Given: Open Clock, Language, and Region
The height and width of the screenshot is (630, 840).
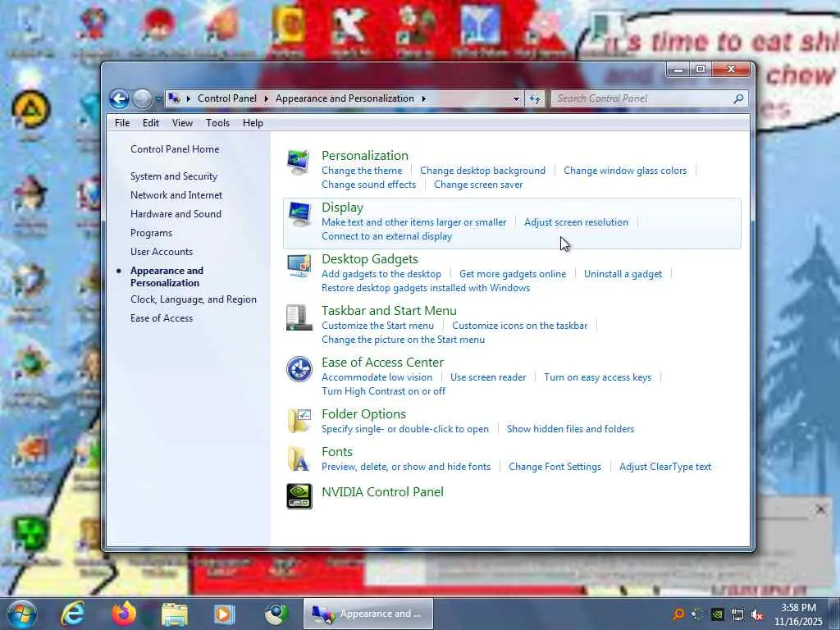Looking at the screenshot, I should coord(194,299).
